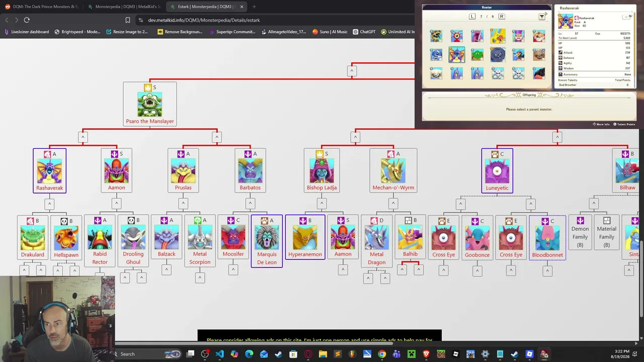Open the Psaro the Manslayer portrait

(x=150, y=104)
